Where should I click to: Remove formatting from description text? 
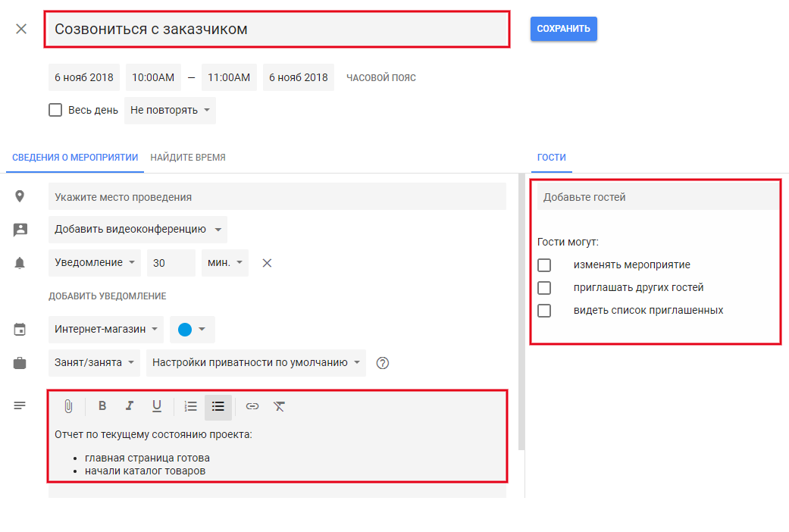point(279,406)
